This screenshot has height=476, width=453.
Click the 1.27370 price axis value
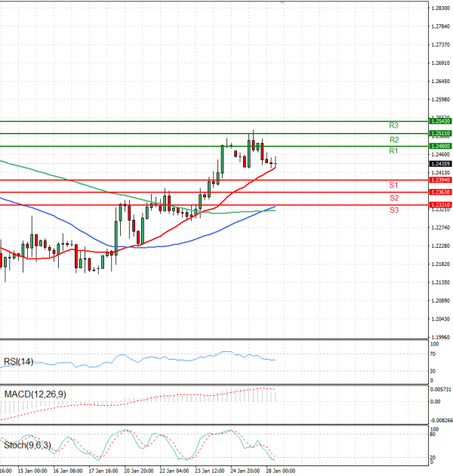tap(440, 45)
